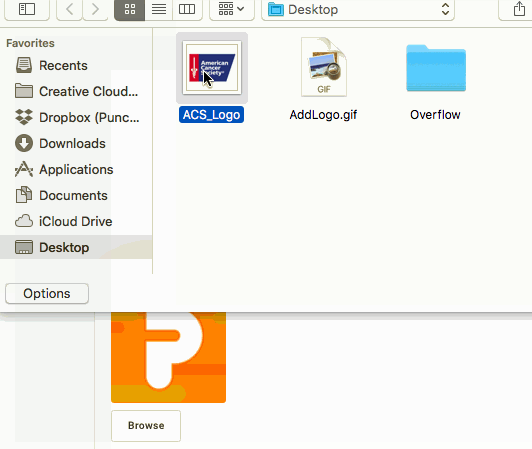Select the Overflow folder icon

tap(436, 68)
